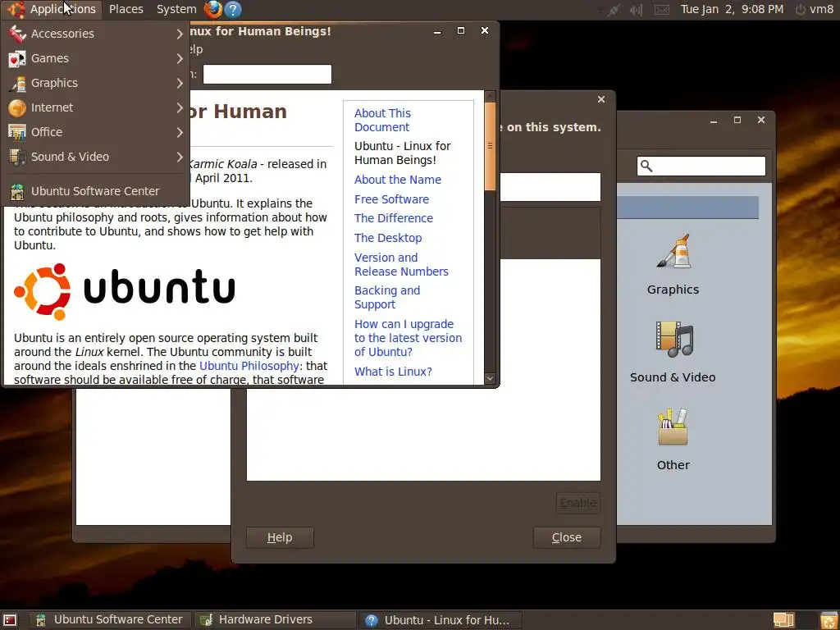Switch to Ubuntu help taskbar button
This screenshot has width=840, height=630.
[440, 620]
